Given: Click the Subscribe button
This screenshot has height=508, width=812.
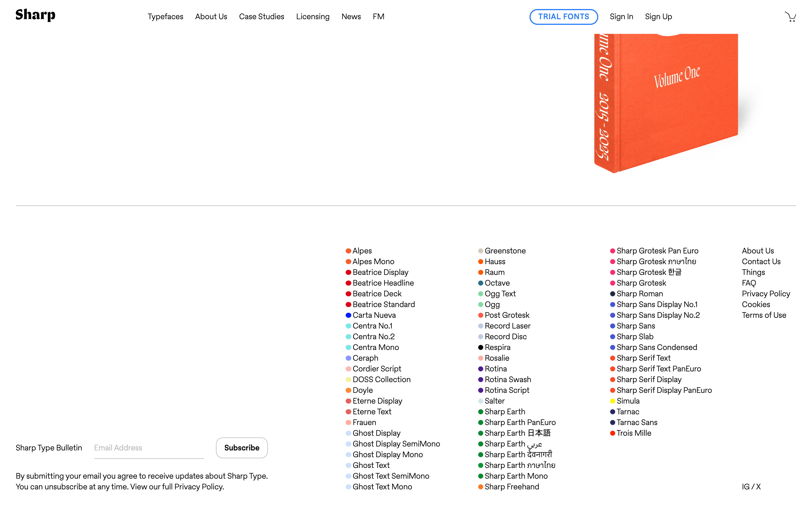Looking at the screenshot, I should pos(242,448).
